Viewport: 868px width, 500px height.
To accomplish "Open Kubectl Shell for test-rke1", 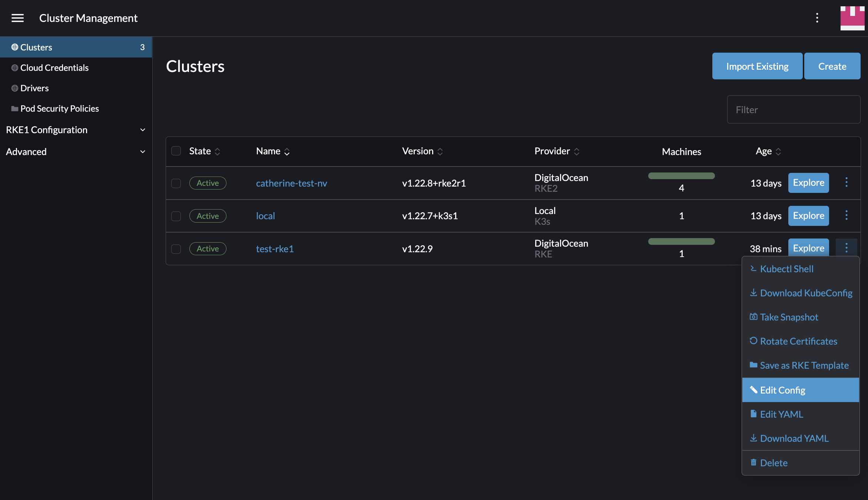I will tap(786, 269).
